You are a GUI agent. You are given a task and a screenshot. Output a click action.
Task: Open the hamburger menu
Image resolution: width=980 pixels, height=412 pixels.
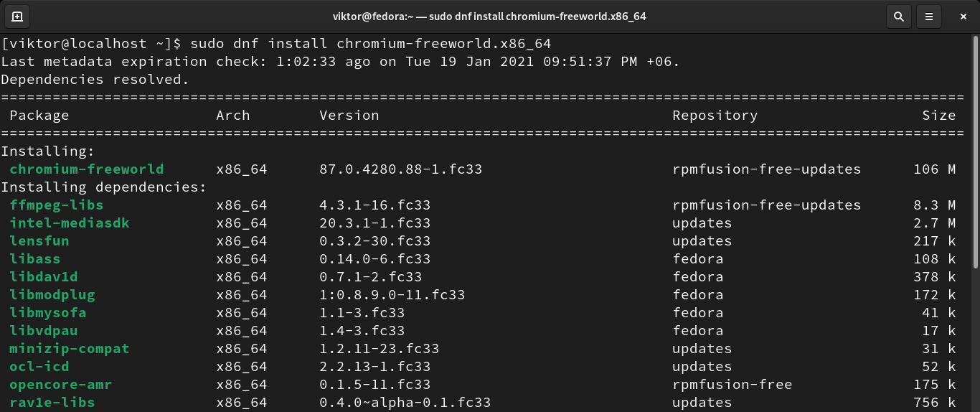tap(929, 16)
